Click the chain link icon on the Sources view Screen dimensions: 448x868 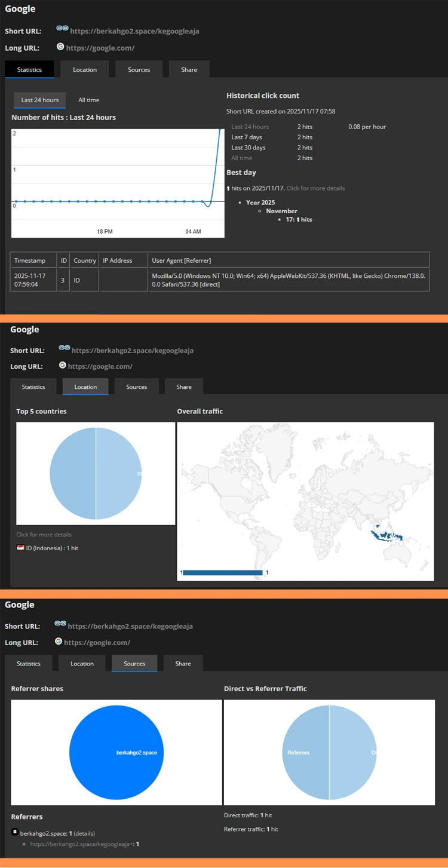click(60, 623)
